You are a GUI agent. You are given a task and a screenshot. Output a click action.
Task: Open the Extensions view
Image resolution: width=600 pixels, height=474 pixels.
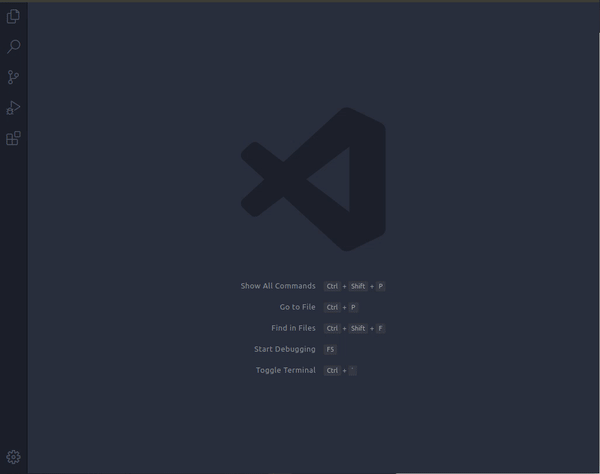coord(13,138)
